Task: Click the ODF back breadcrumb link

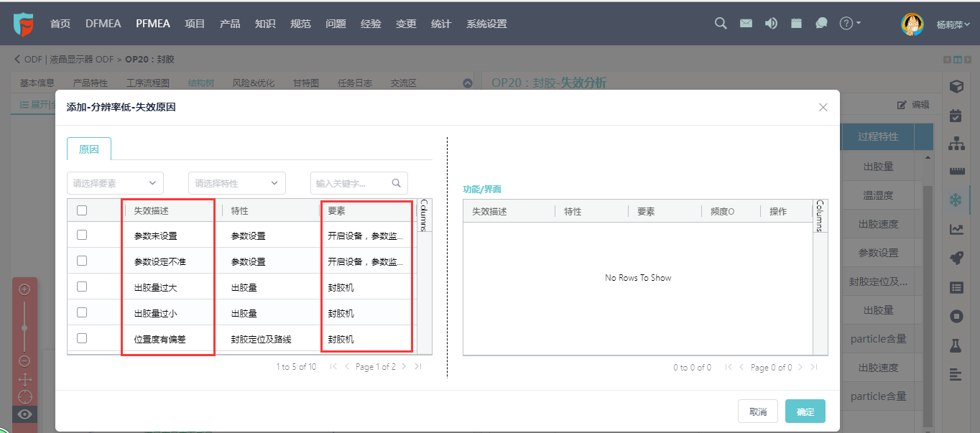Action: click(x=28, y=59)
